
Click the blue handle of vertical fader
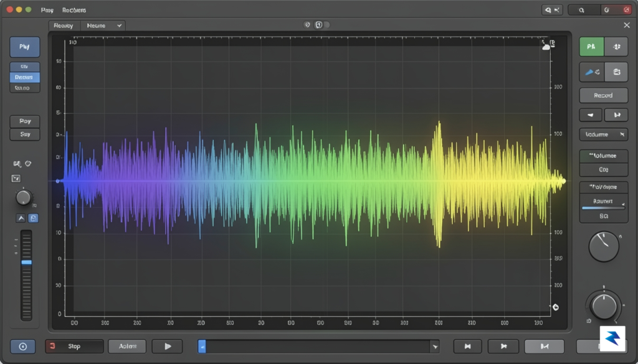pos(26,263)
